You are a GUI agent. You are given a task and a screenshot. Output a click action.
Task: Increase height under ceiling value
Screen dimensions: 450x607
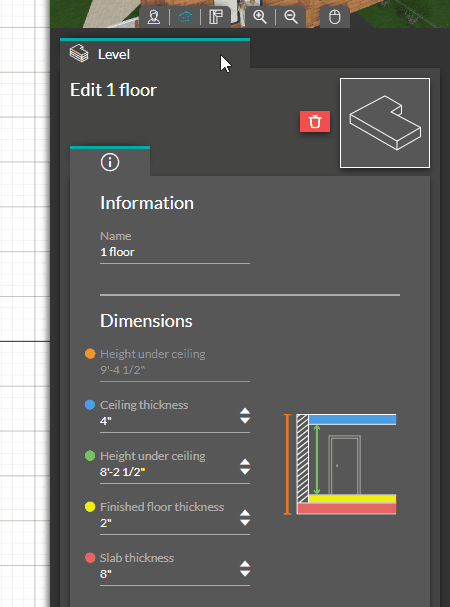tap(245, 462)
